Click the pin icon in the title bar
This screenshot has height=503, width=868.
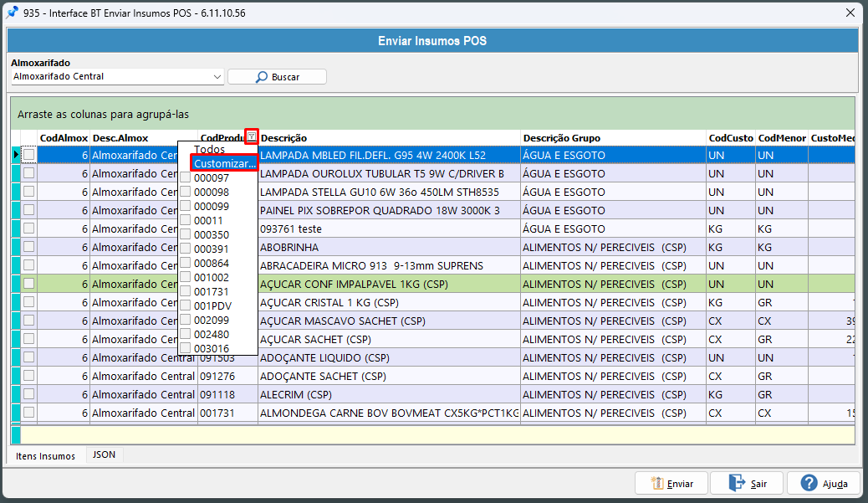(12, 13)
